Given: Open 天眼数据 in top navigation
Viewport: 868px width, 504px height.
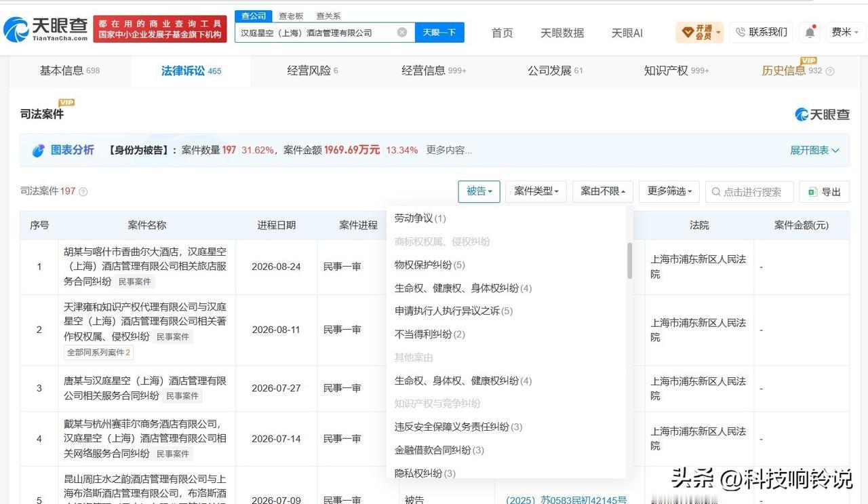Looking at the screenshot, I should [x=561, y=33].
